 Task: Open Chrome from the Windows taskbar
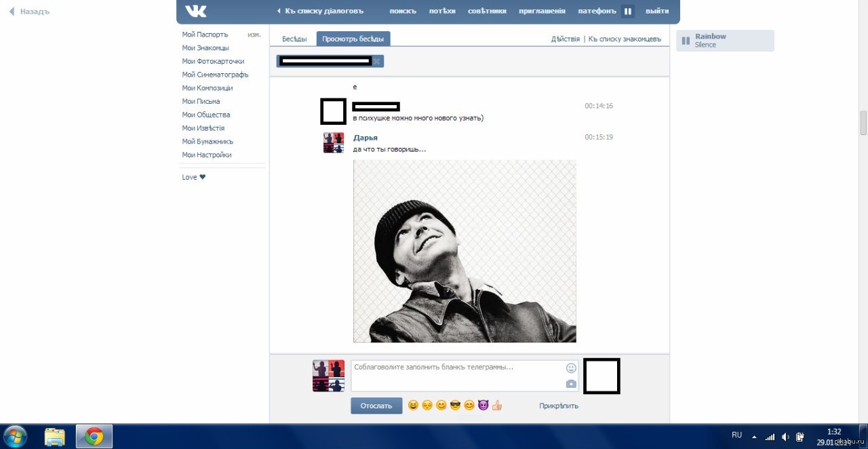pyautogui.click(x=94, y=436)
